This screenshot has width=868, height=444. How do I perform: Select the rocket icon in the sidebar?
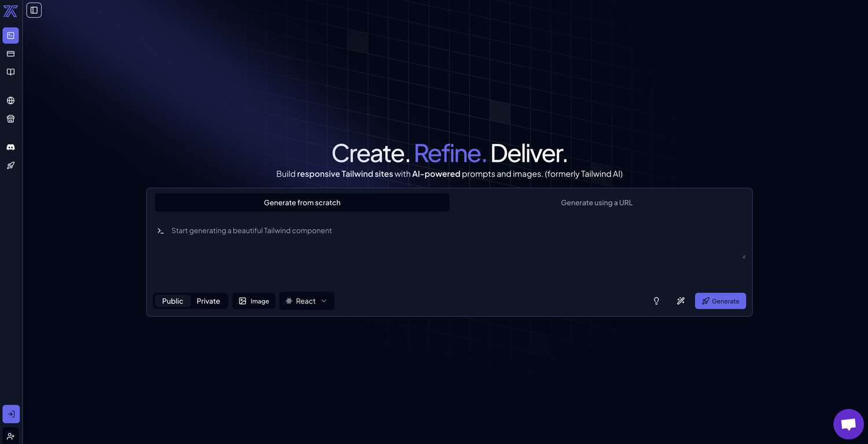click(10, 165)
